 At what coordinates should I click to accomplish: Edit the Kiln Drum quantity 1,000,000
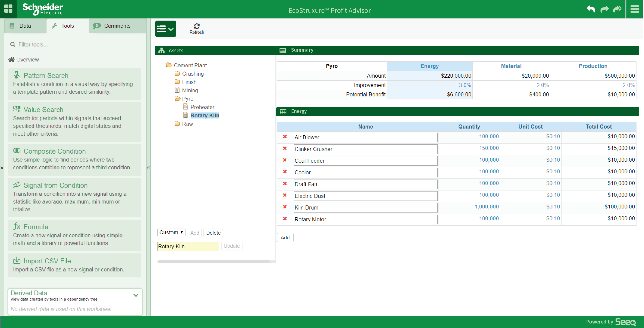pyautogui.click(x=486, y=207)
